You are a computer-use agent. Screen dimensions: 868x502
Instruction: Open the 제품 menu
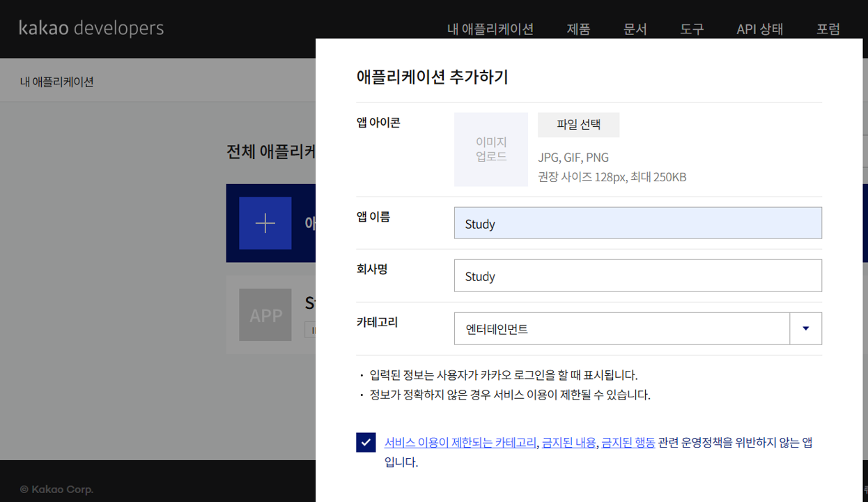(x=578, y=29)
